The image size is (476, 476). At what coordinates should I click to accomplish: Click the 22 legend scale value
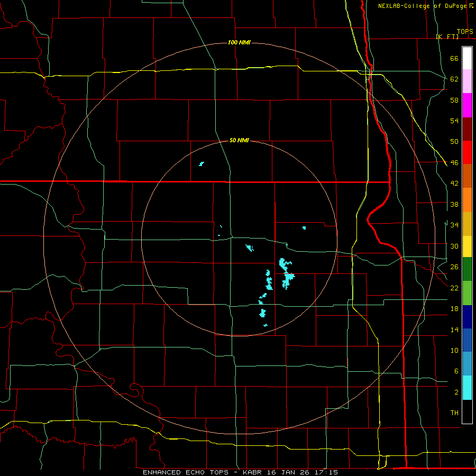pos(454,288)
